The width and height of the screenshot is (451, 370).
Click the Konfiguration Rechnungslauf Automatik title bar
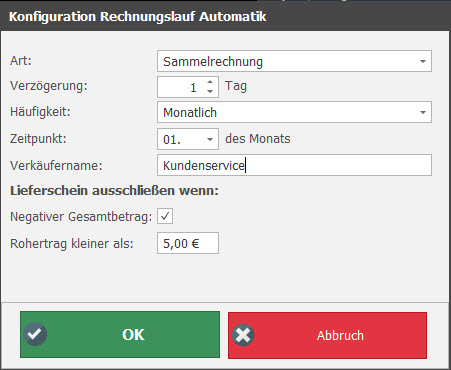[x=225, y=16]
